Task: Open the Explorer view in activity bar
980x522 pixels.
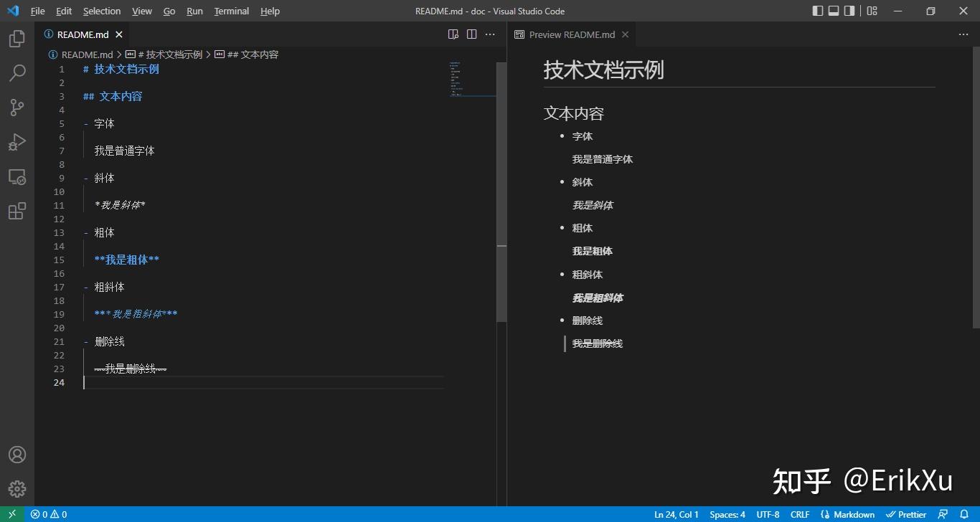Action: 17,39
